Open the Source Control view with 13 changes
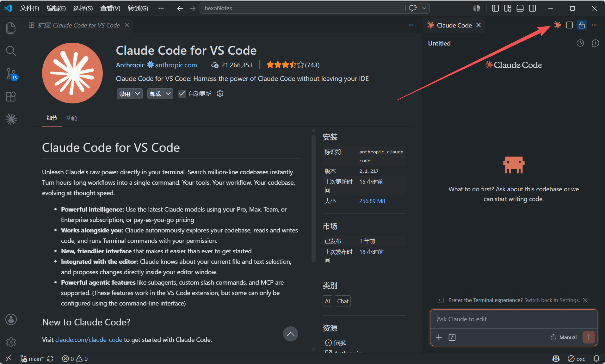Image resolution: width=605 pixels, height=364 pixels. (11, 74)
